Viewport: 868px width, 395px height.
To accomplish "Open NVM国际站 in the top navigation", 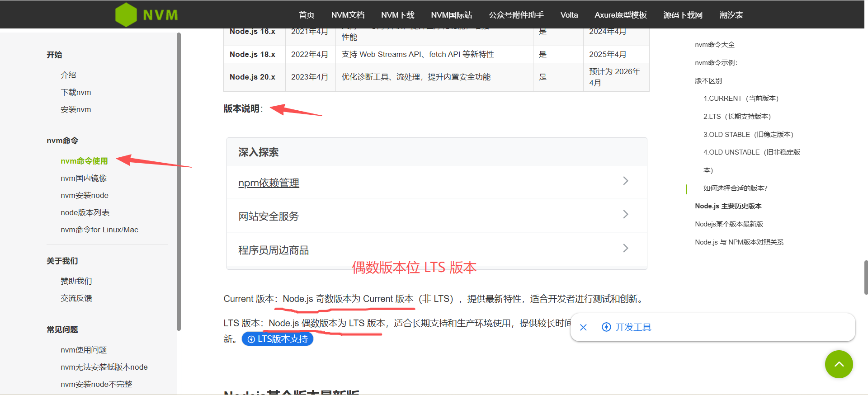I will tap(451, 15).
